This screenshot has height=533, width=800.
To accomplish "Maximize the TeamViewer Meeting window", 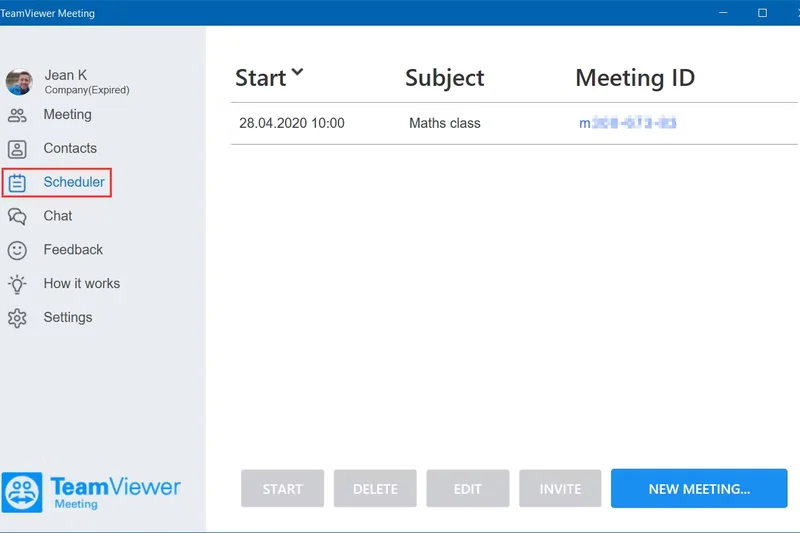I will (x=762, y=13).
